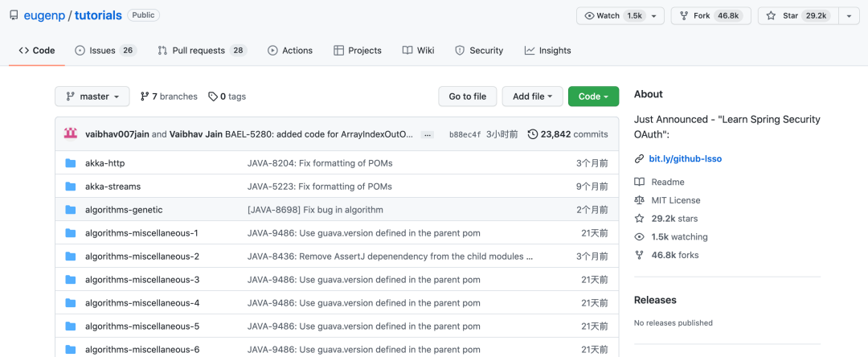Click the algorithms-miscellaneous-5 folder icon
Image resolution: width=868 pixels, height=357 pixels.
[70, 326]
